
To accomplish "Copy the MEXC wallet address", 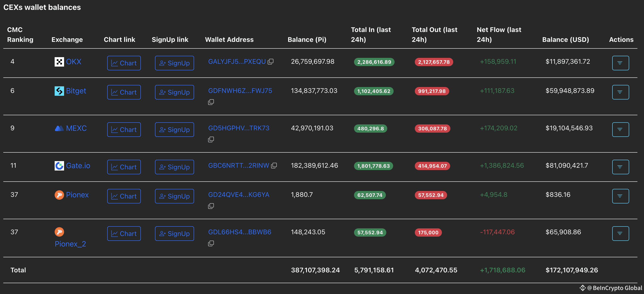I will click(x=211, y=139).
